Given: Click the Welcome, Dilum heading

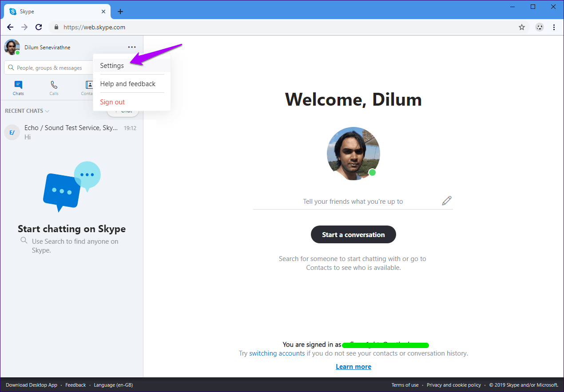Looking at the screenshot, I should pos(353,99).
